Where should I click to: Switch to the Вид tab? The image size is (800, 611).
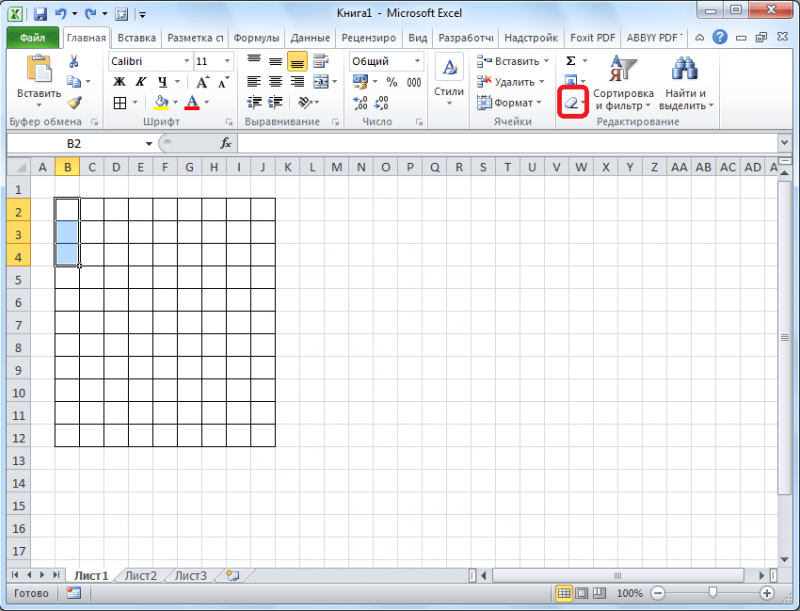point(417,38)
